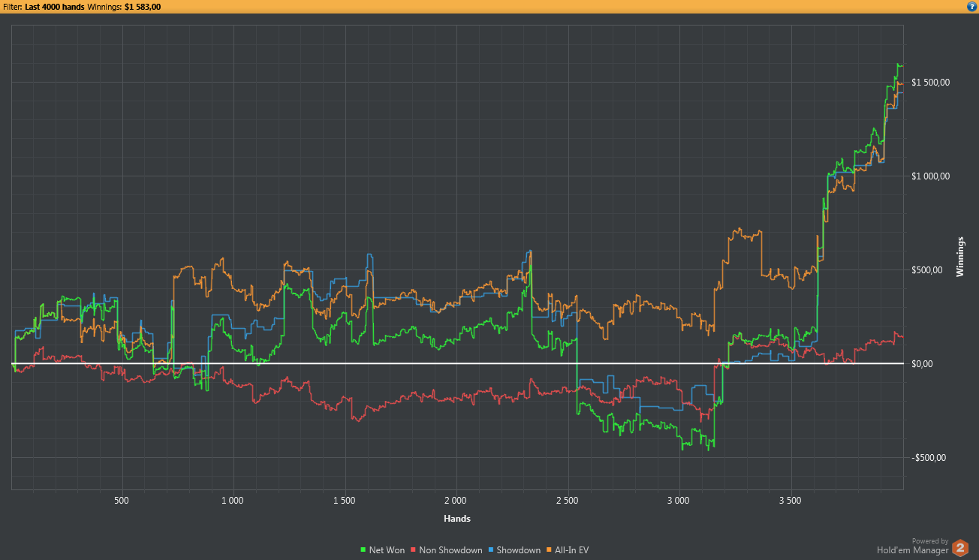Toggle the Net Won series label
This screenshot has height=560, width=979.
[x=387, y=550]
